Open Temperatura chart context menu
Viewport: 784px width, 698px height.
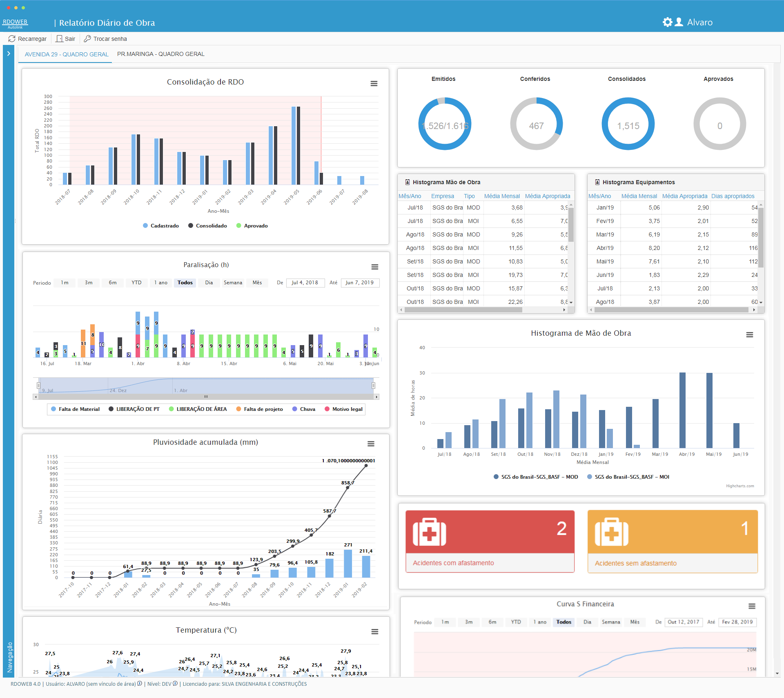click(x=374, y=631)
